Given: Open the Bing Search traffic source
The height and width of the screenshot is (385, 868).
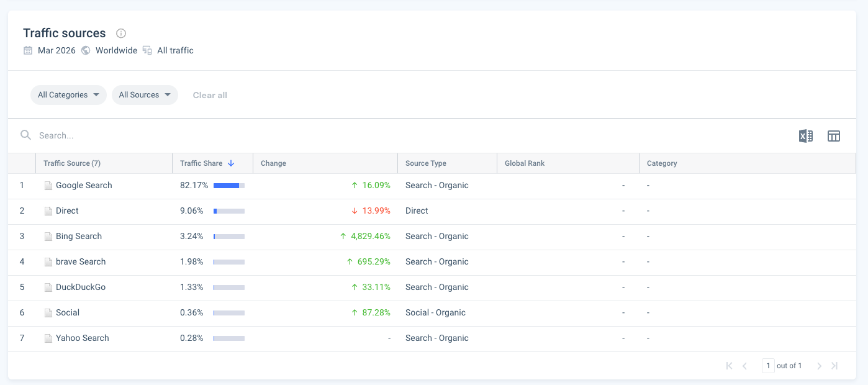Looking at the screenshot, I should click(x=79, y=237).
